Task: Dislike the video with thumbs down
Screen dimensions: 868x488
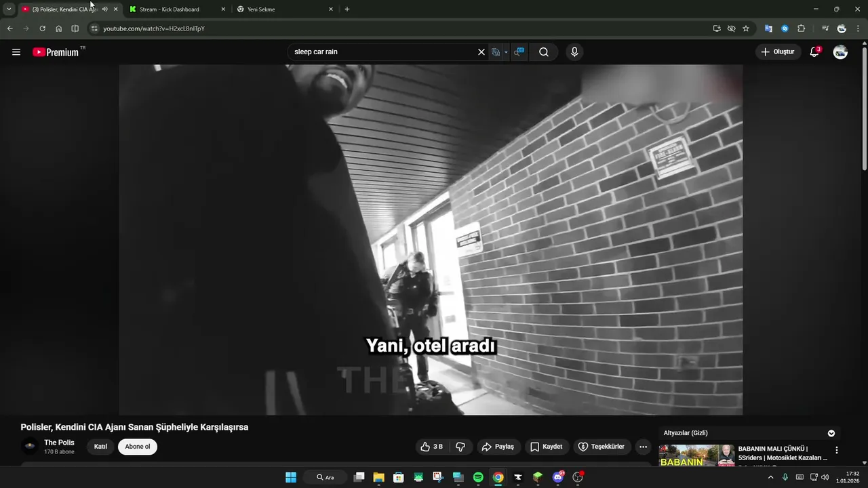Action: pyautogui.click(x=460, y=447)
